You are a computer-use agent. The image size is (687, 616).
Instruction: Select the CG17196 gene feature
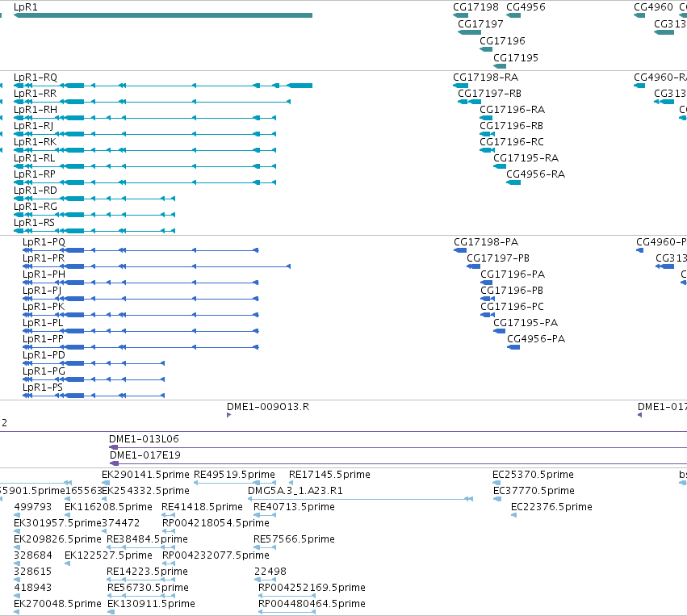coord(486,49)
